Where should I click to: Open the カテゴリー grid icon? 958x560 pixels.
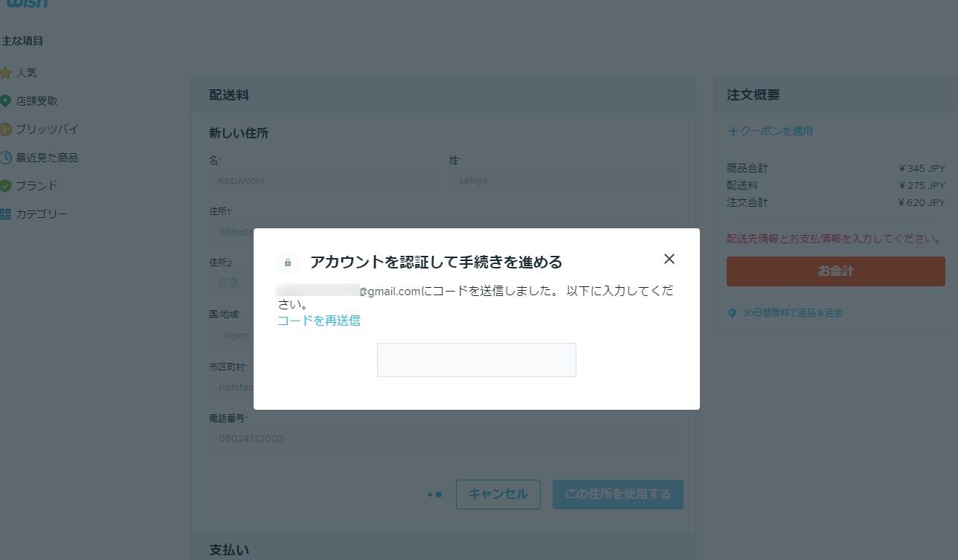coord(7,213)
